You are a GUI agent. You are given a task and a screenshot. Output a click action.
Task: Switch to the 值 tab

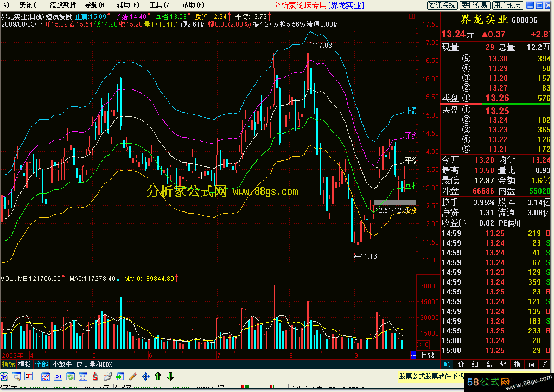(x=531, y=364)
